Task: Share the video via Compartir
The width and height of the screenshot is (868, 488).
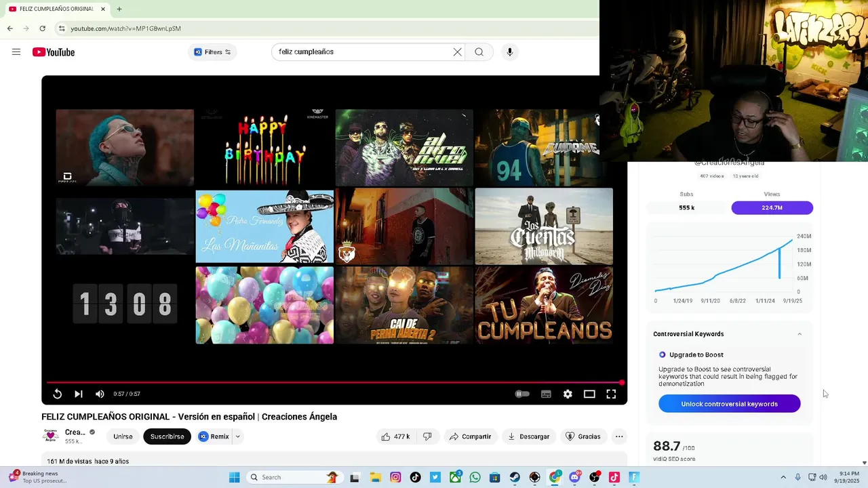Action: [470, 436]
